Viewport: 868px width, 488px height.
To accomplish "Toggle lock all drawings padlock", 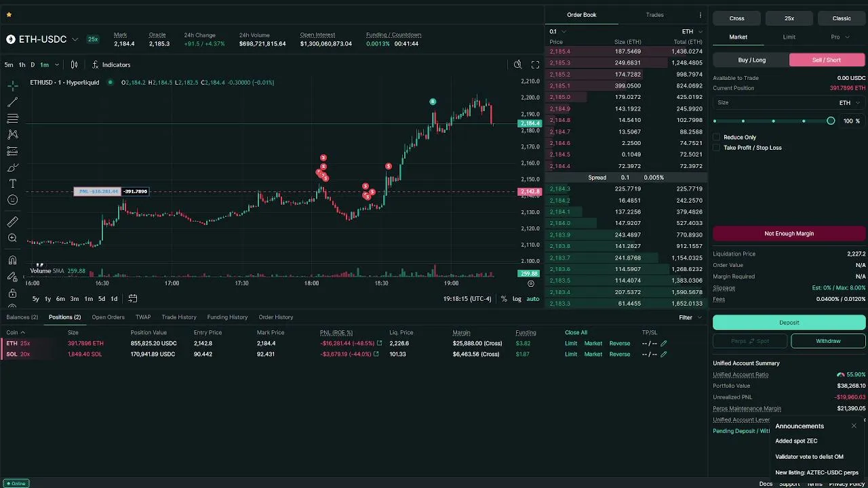I will click(12, 293).
